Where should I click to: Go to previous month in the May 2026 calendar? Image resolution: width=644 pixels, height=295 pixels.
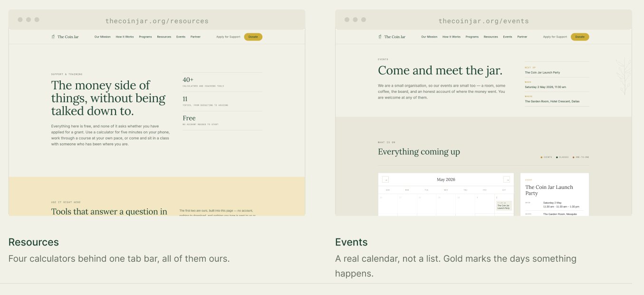(x=385, y=179)
